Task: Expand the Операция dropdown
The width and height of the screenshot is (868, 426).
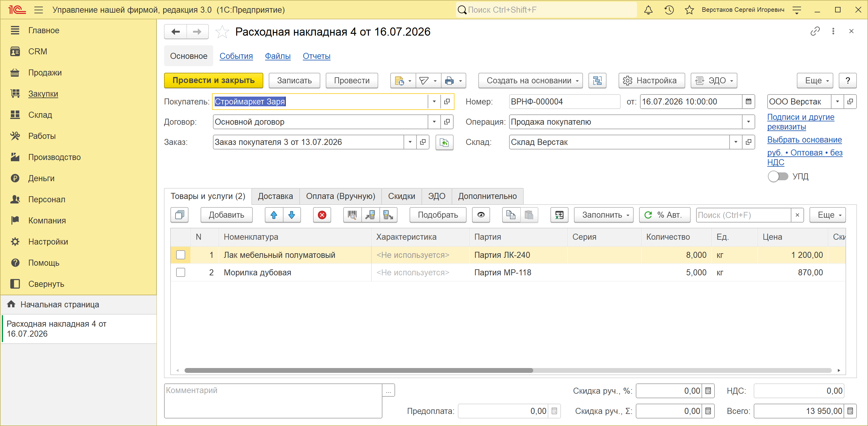Action: 748,122
